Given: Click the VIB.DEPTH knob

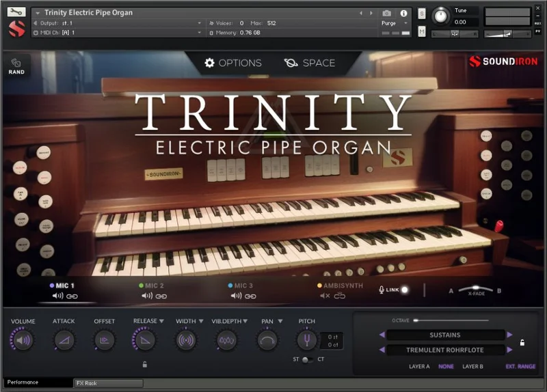Looking at the screenshot, I should coord(227,339).
